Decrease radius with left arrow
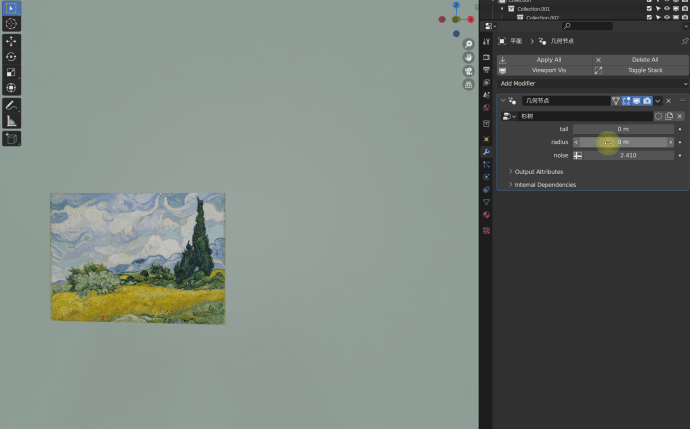This screenshot has width=690, height=429. coord(576,142)
